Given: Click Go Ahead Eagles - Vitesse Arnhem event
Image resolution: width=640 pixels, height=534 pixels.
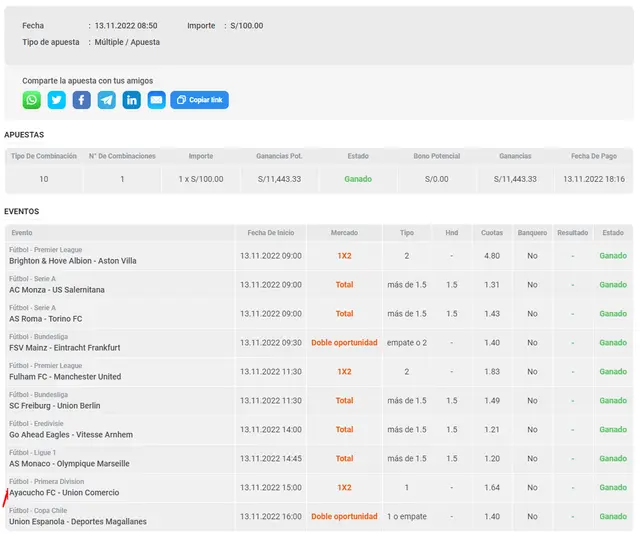Looking at the screenshot, I should (x=71, y=435).
